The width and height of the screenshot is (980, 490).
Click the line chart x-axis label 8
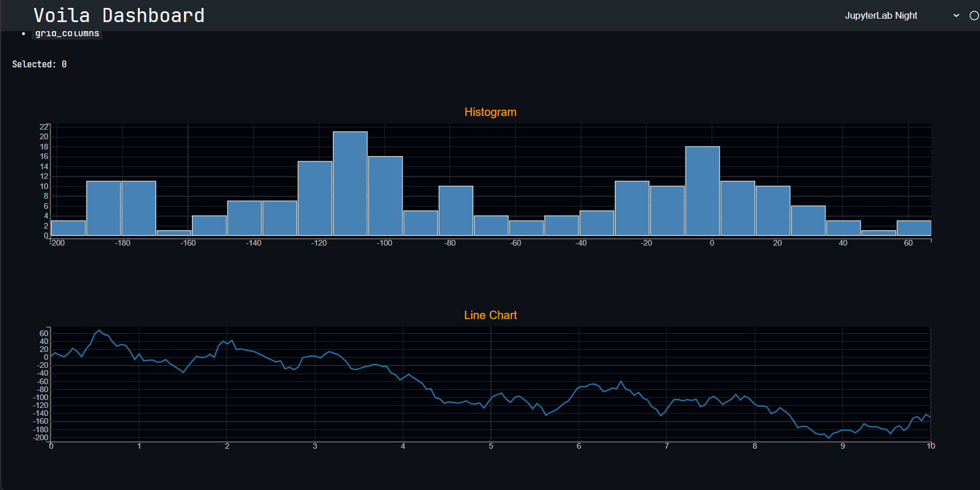tap(755, 446)
